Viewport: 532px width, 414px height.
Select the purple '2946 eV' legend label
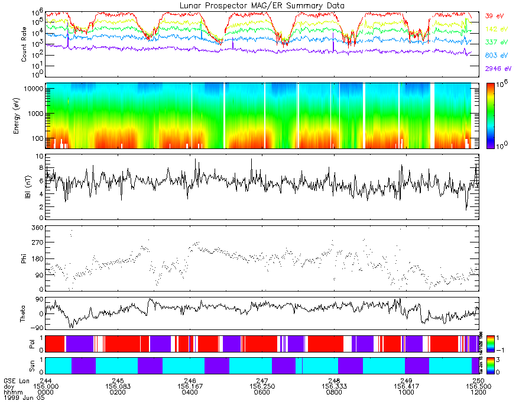tap(498, 69)
